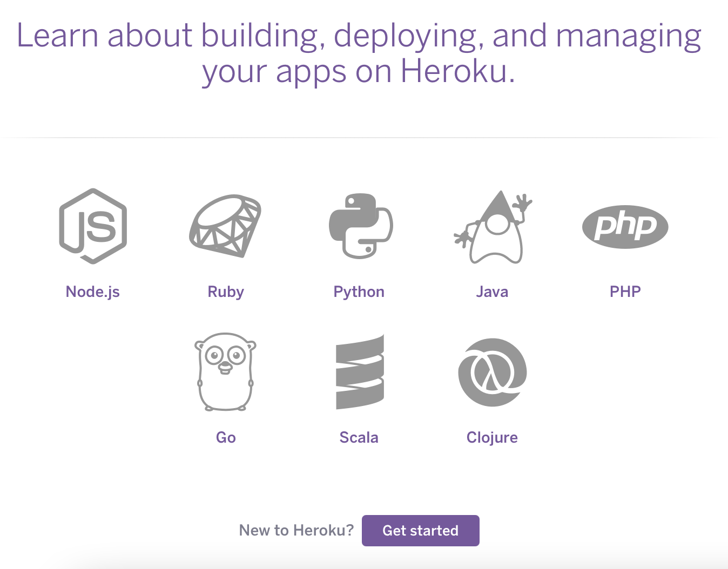Click the Get started button
Viewport: 728px width, 569px height.
point(421,531)
